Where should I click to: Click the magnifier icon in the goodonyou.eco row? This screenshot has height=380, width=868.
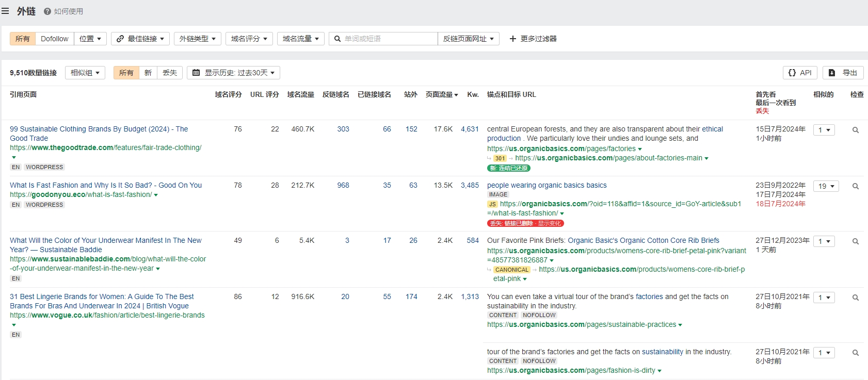point(856,187)
